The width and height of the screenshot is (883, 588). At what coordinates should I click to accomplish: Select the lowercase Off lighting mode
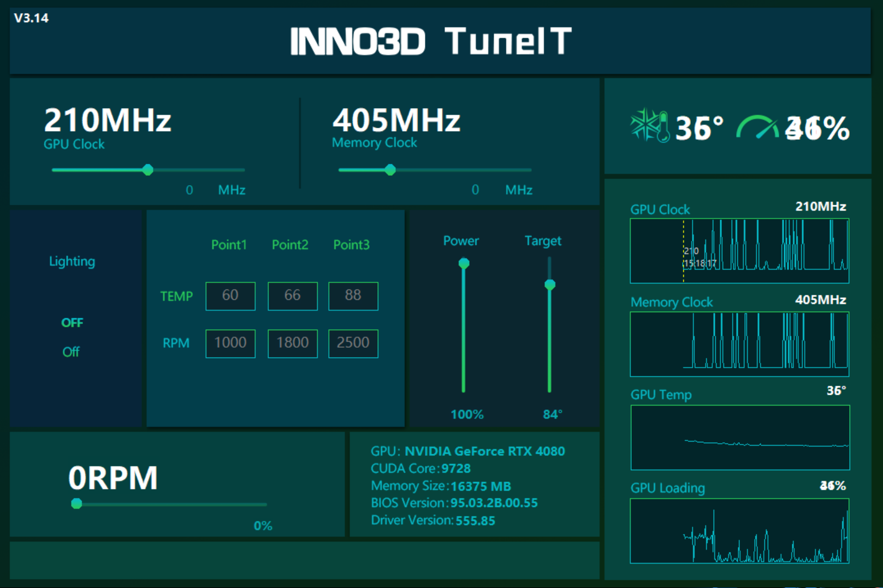click(x=71, y=352)
